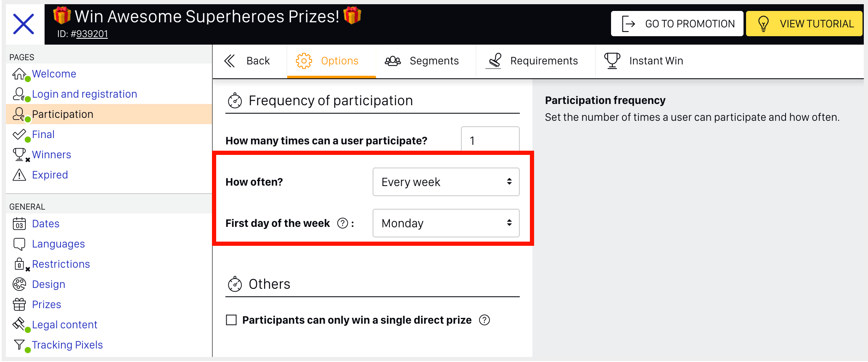
Task: Click the help icon next to First day of the week
Action: pos(343,223)
